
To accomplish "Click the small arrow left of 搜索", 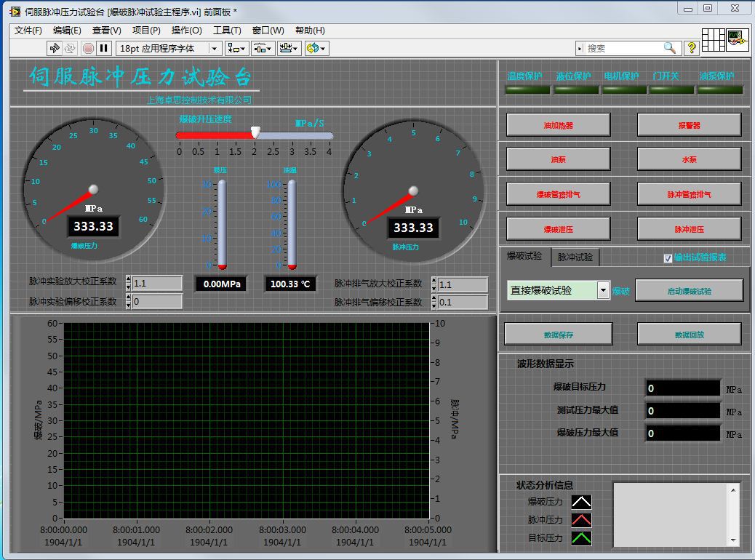I will [580, 48].
